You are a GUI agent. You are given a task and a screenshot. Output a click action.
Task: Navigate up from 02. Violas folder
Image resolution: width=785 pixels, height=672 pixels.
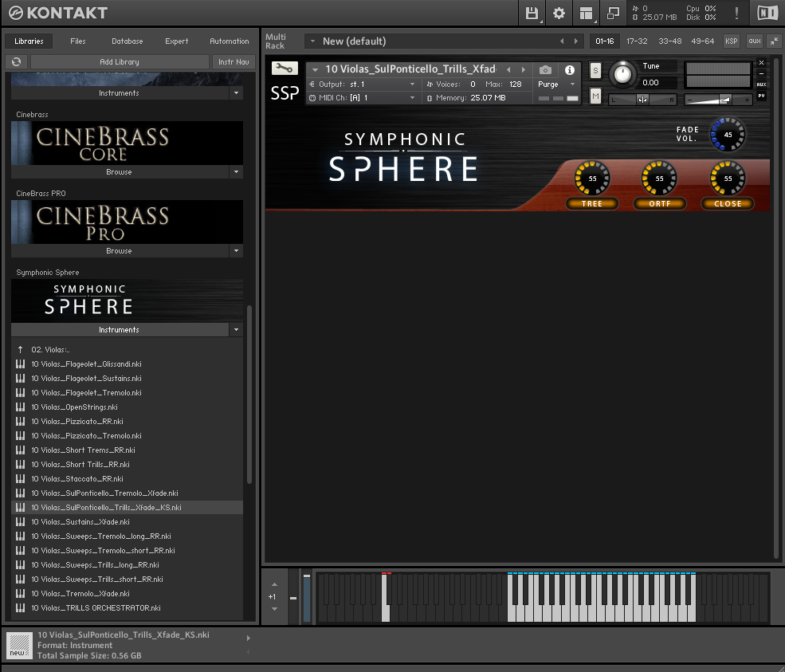click(20, 349)
